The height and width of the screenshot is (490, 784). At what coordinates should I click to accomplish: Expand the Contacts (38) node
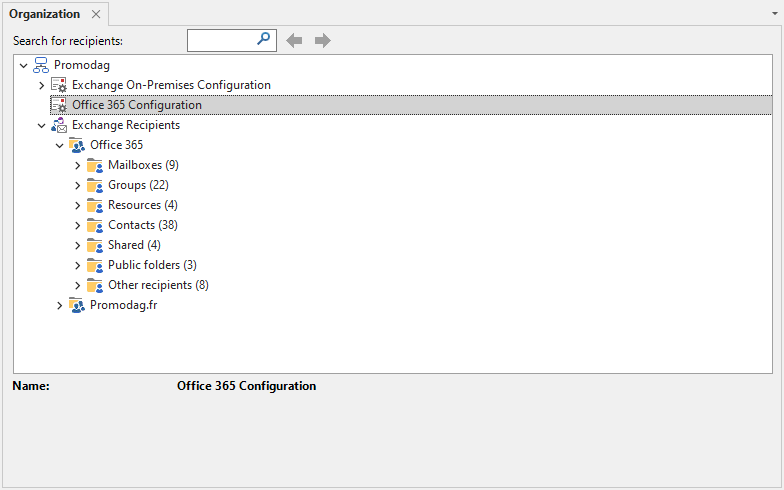click(78, 226)
